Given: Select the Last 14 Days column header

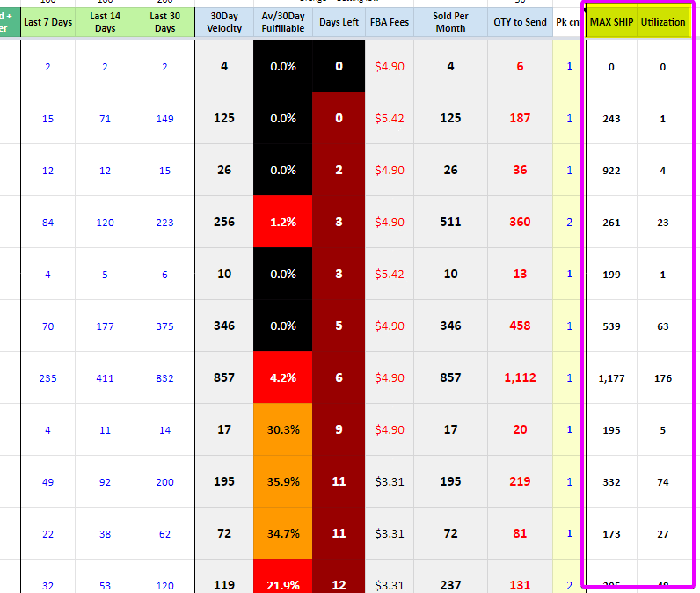Looking at the screenshot, I should tap(105, 22).
